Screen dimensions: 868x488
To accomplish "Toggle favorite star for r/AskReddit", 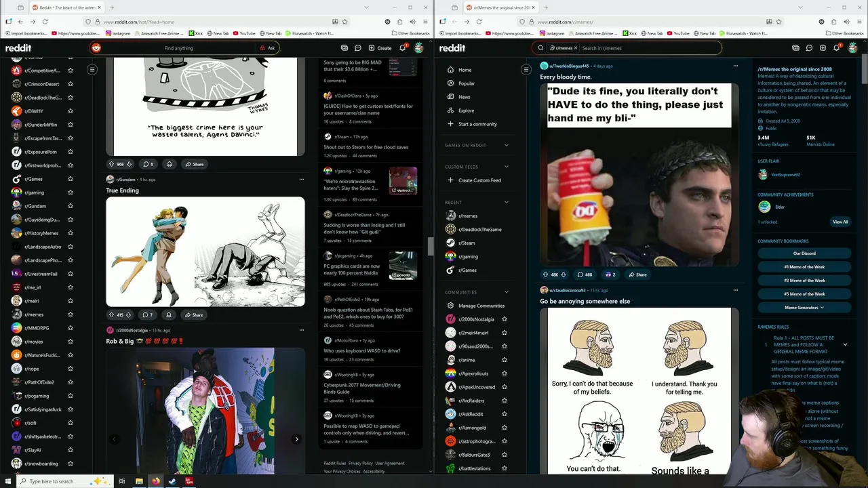I will pos(504,414).
